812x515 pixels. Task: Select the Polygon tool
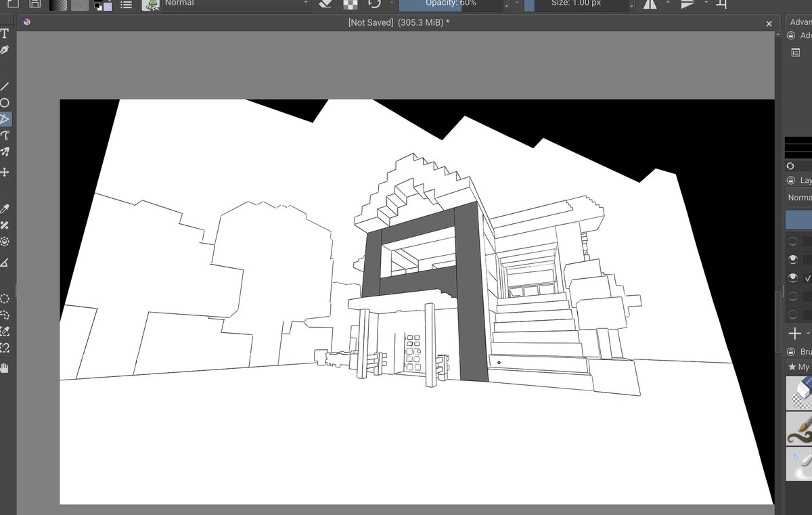5,119
